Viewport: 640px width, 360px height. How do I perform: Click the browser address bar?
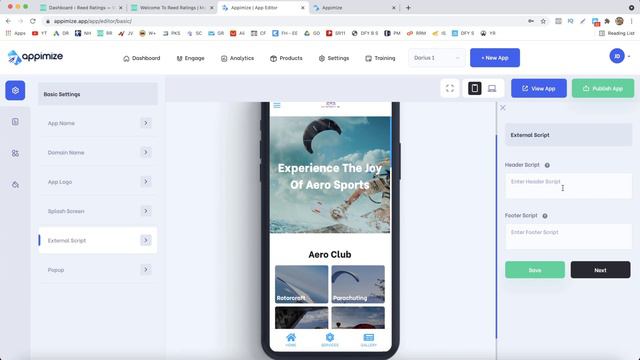point(286,21)
